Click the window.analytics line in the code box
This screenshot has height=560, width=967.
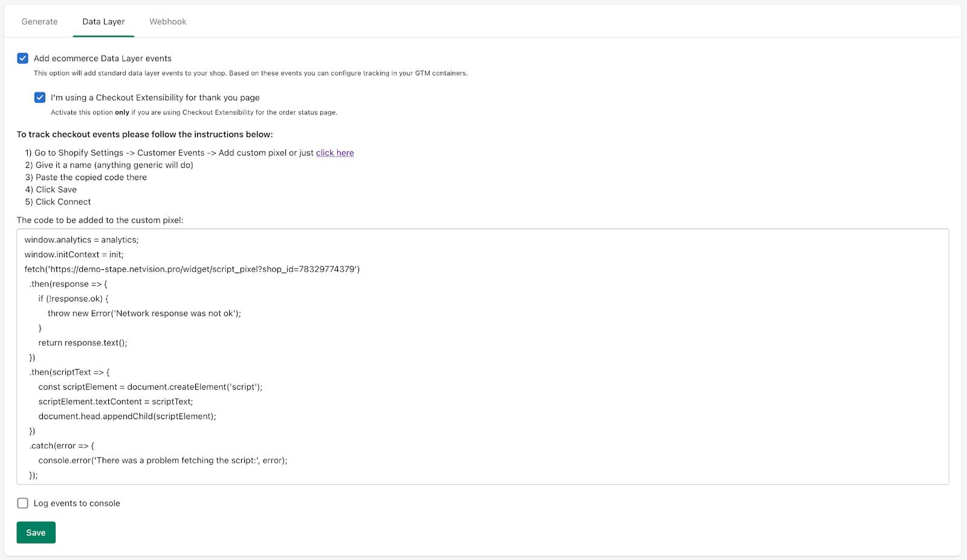[82, 240]
